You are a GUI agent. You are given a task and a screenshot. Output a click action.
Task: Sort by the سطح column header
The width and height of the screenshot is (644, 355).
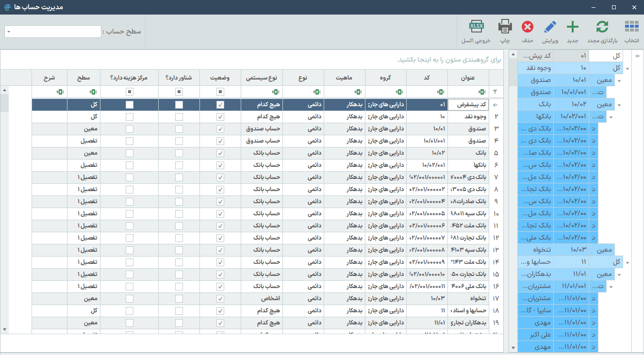pyautogui.click(x=83, y=78)
